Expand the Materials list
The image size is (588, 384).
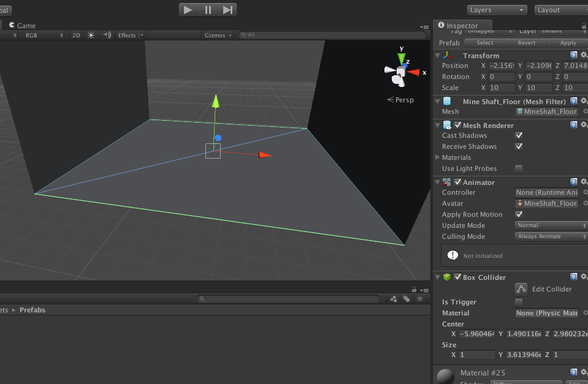[x=437, y=157]
